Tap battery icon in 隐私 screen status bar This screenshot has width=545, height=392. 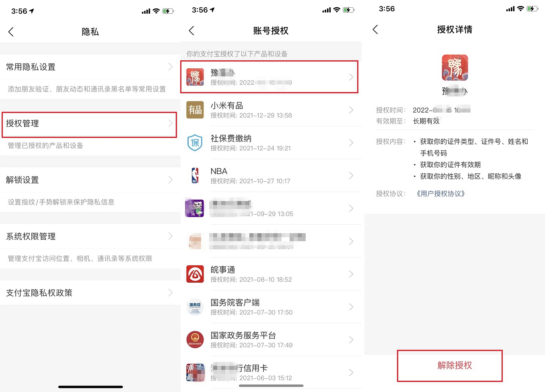(168, 11)
